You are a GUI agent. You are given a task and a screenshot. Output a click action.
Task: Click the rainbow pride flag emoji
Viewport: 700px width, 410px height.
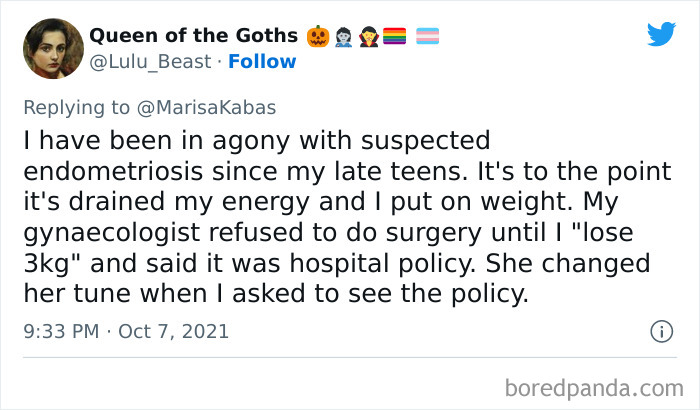[x=393, y=36]
